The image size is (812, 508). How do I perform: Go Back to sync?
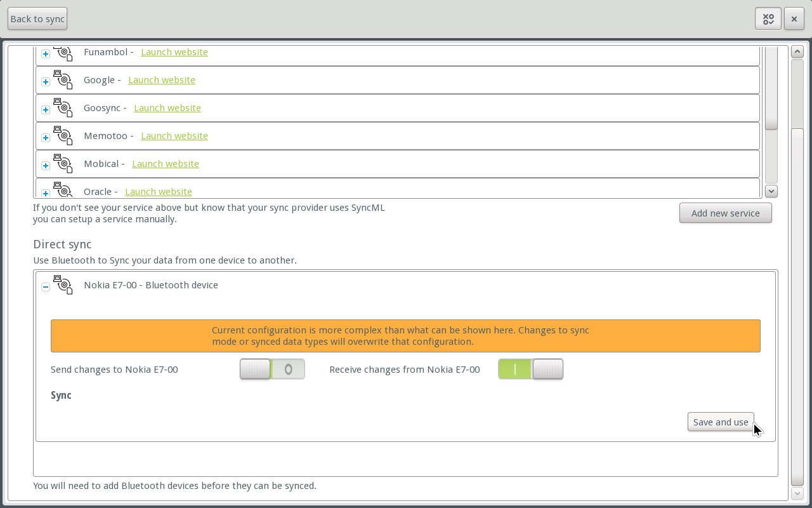point(37,19)
